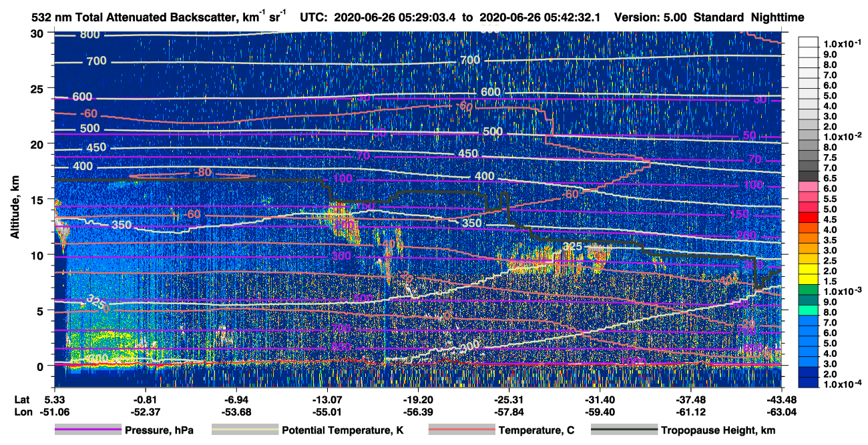The width and height of the screenshot is (868, 445).
Task: Click the latitude value '-0.81'
Action: coord(145,399)
